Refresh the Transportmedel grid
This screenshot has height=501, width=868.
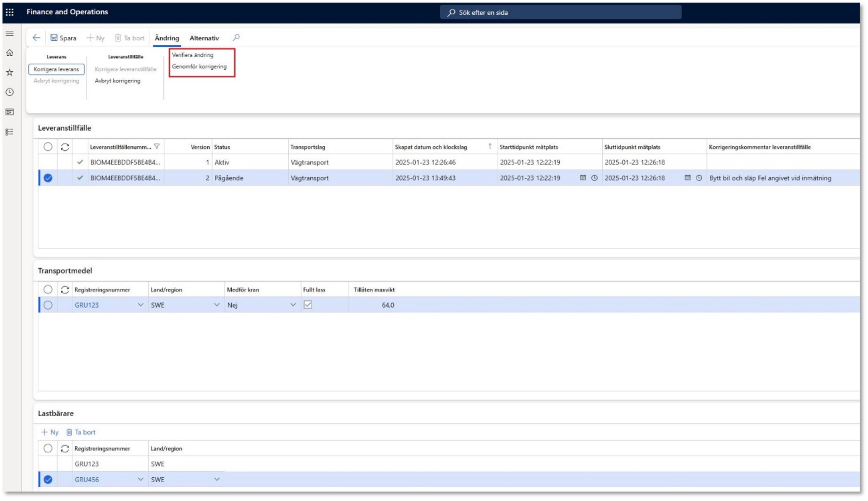coord(65,290)
